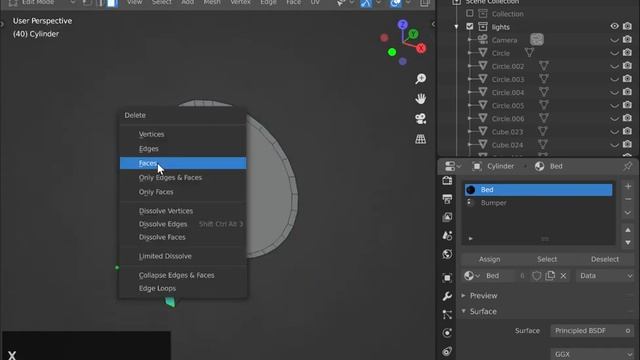Open the Output properties tab icon

click(x=447, y=199)
